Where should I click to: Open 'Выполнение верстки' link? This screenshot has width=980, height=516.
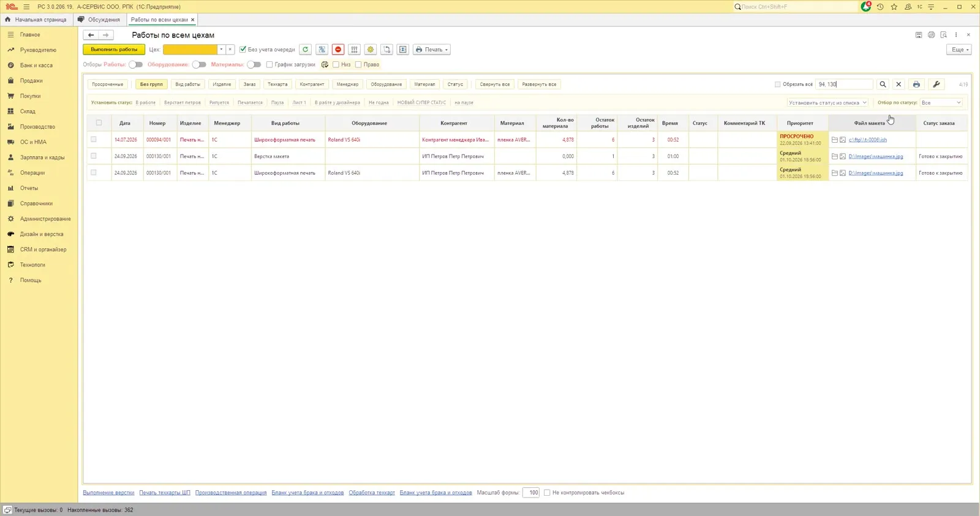108,493
